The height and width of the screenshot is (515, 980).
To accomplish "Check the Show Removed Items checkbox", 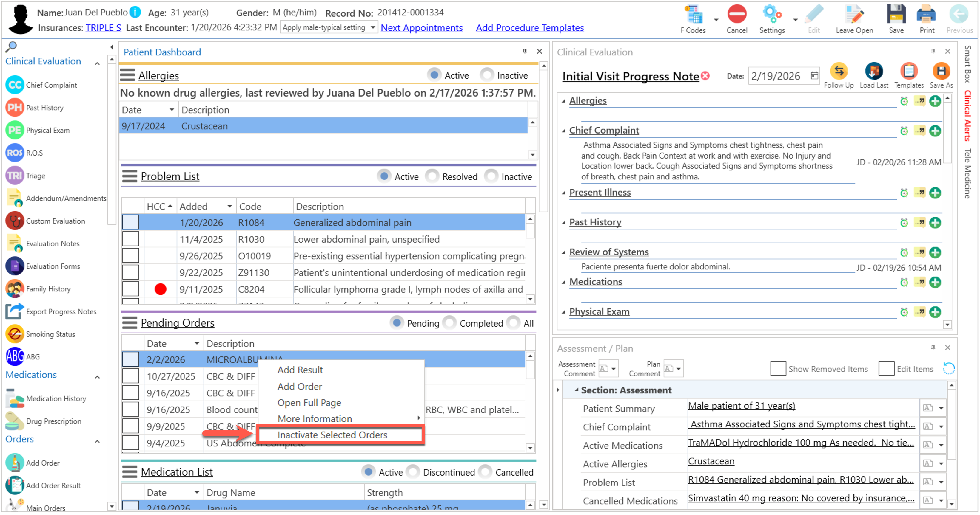I will (x=778, y=369).
